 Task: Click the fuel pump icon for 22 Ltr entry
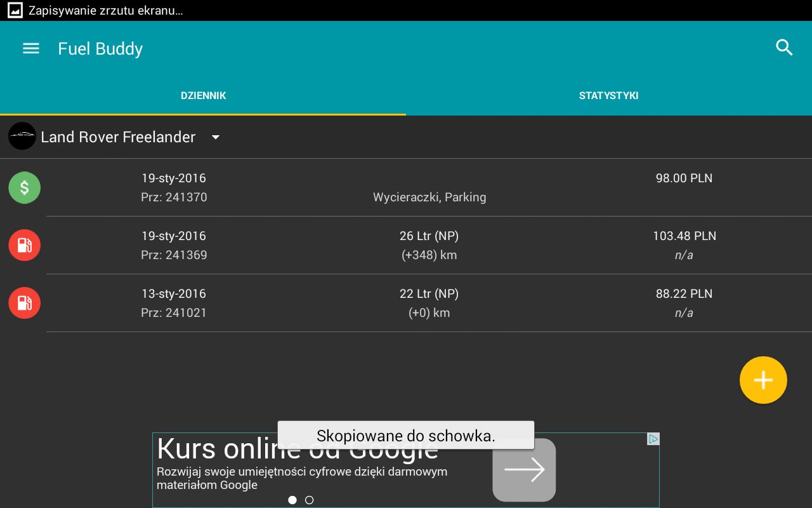coord(24,303)
